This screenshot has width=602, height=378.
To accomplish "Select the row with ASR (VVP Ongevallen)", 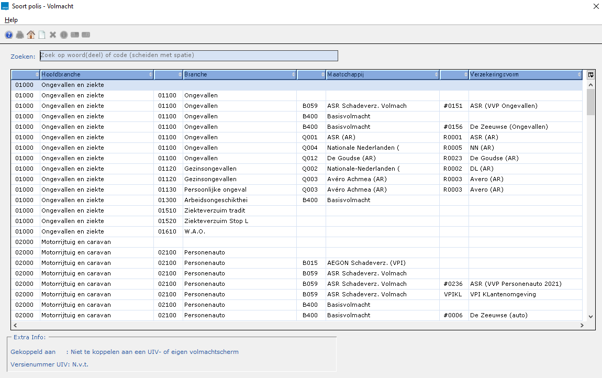I will click(297, 106).
